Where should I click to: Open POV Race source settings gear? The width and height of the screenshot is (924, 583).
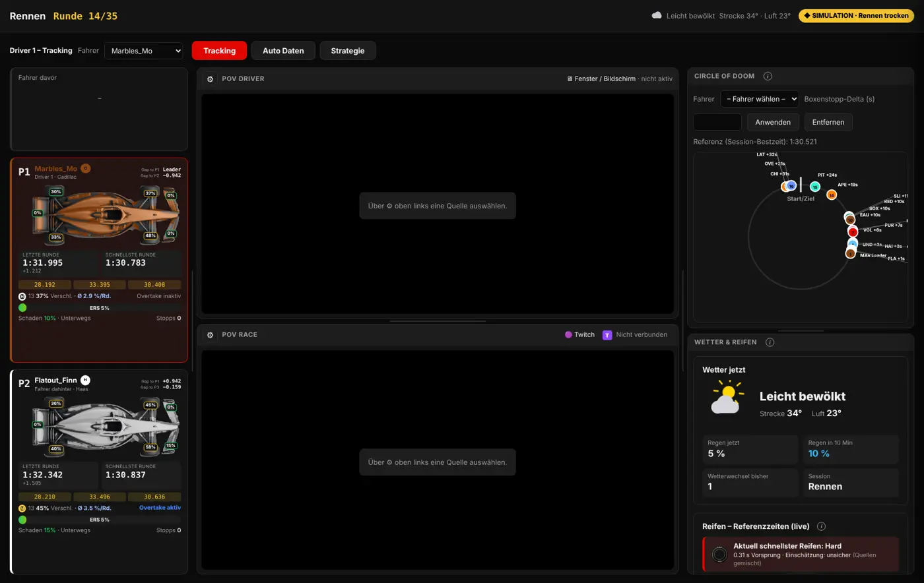pos(210,334)
